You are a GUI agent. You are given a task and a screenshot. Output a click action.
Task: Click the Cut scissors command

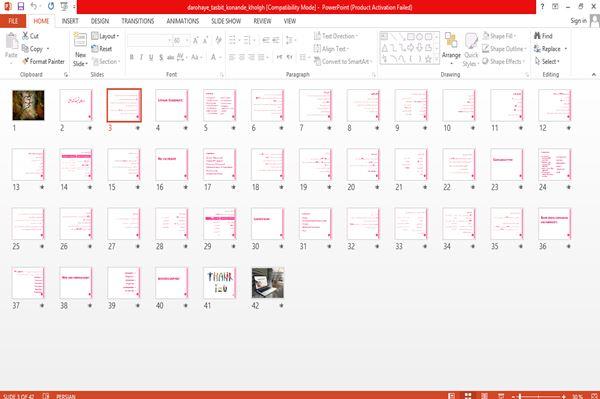pos(30,36)
